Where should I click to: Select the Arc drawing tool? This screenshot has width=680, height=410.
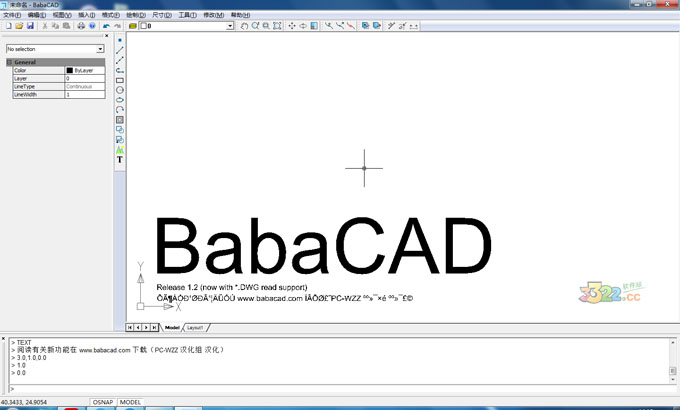pos(120,110)
